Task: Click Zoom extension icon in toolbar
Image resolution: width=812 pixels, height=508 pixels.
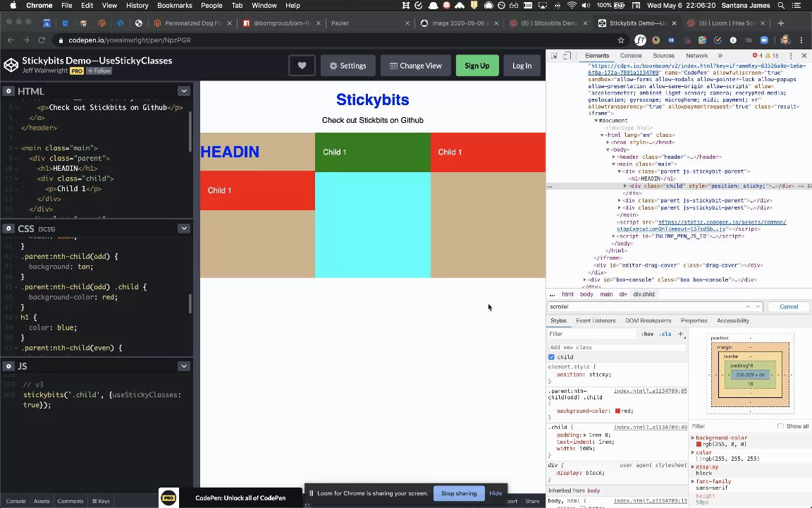Action: click(x=764, y=40)
